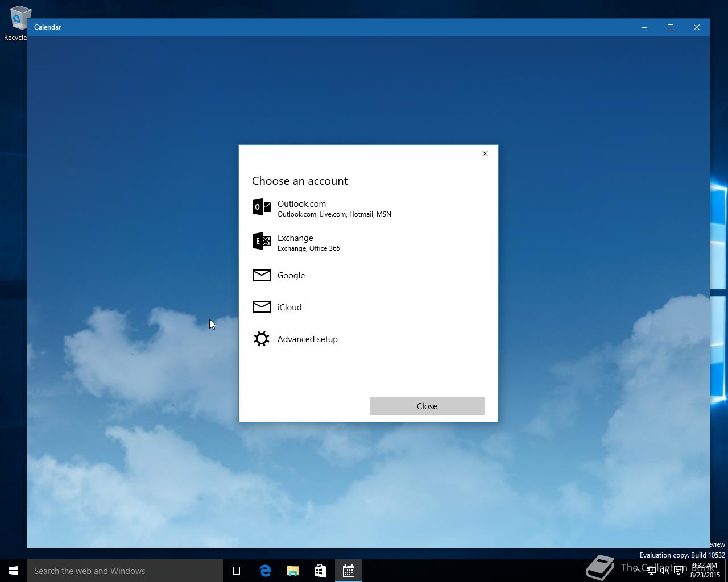728x582 pixels.
Task: Pick the iCloud account option
Action: pos(368,307)
